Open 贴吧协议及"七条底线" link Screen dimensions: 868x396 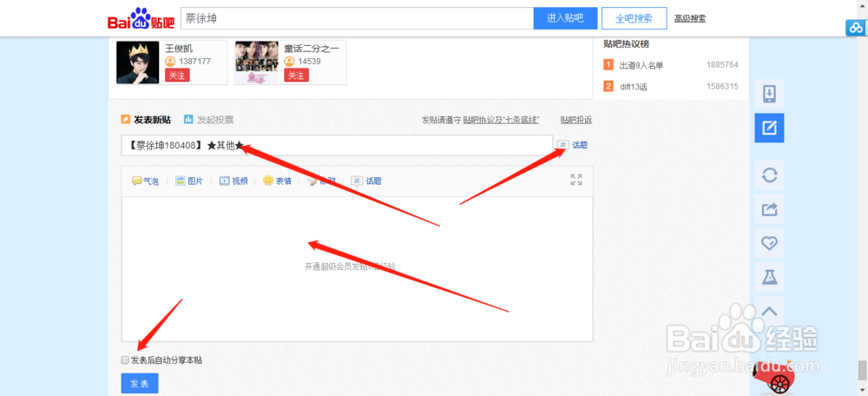click(x=501, y=120)
